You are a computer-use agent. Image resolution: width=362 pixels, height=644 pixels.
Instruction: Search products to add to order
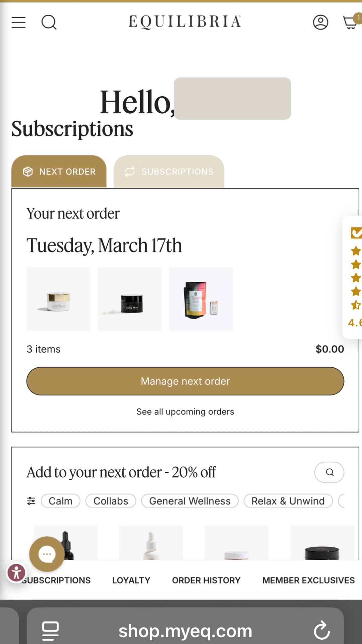329,472
